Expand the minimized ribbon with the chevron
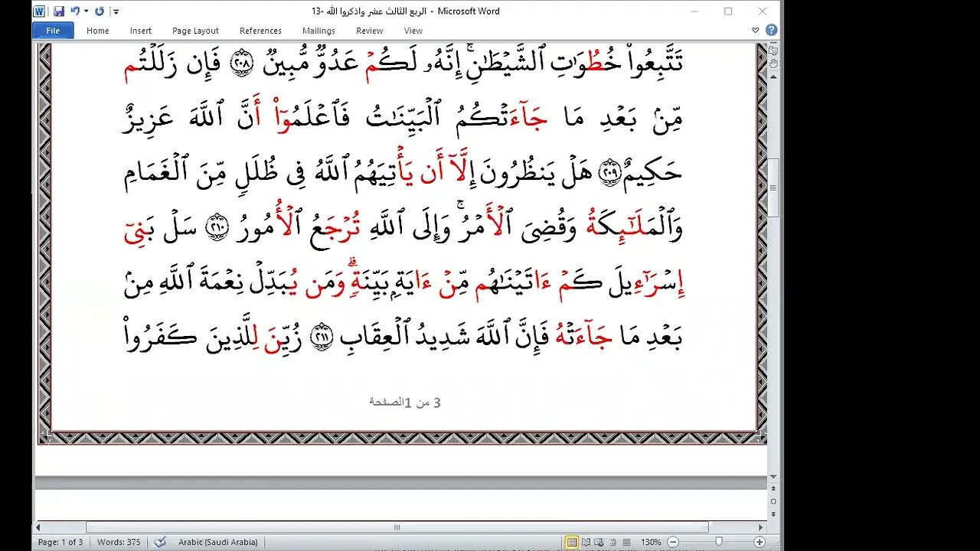The width and height of the screenshot is (980, 551). coord(756,31)
